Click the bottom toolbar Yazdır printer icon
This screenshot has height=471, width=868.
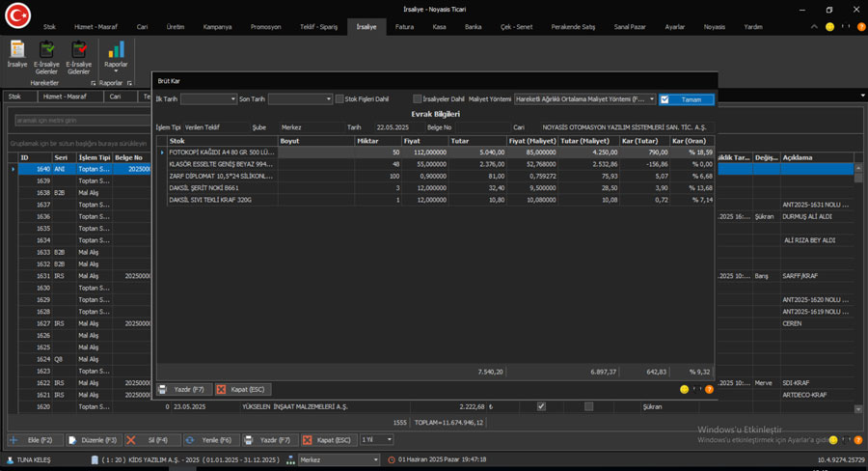[x=249, y=440]
